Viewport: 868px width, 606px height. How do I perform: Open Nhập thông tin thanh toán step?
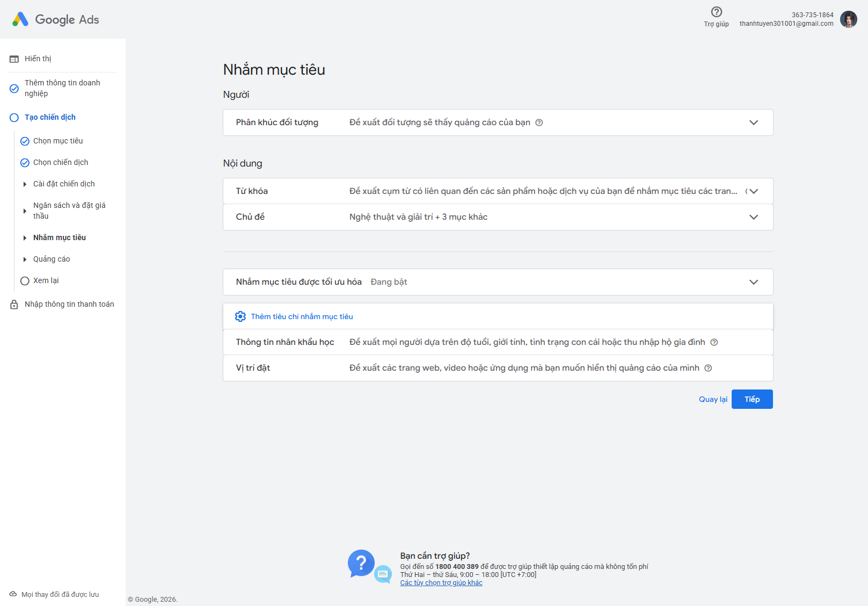(x=69, y=304)
